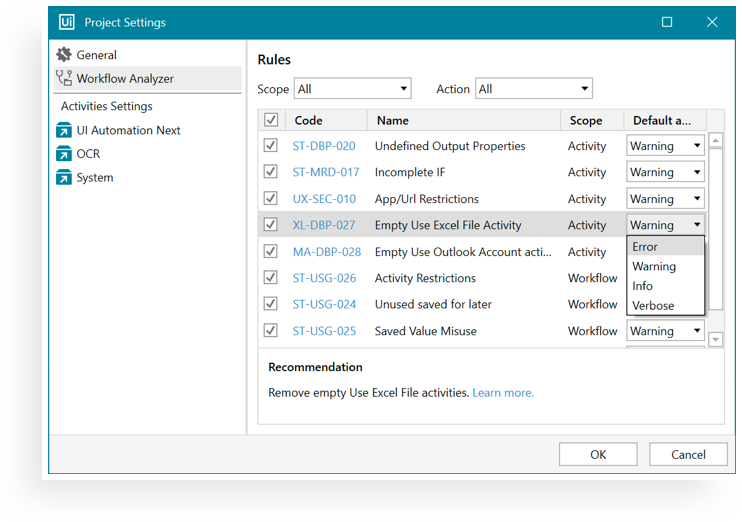Screen dimensions: 742x522
Task: Uncheck the ST-DBP-020 rule checkbox
Action: pyautogui.click(x=271, y=145)
